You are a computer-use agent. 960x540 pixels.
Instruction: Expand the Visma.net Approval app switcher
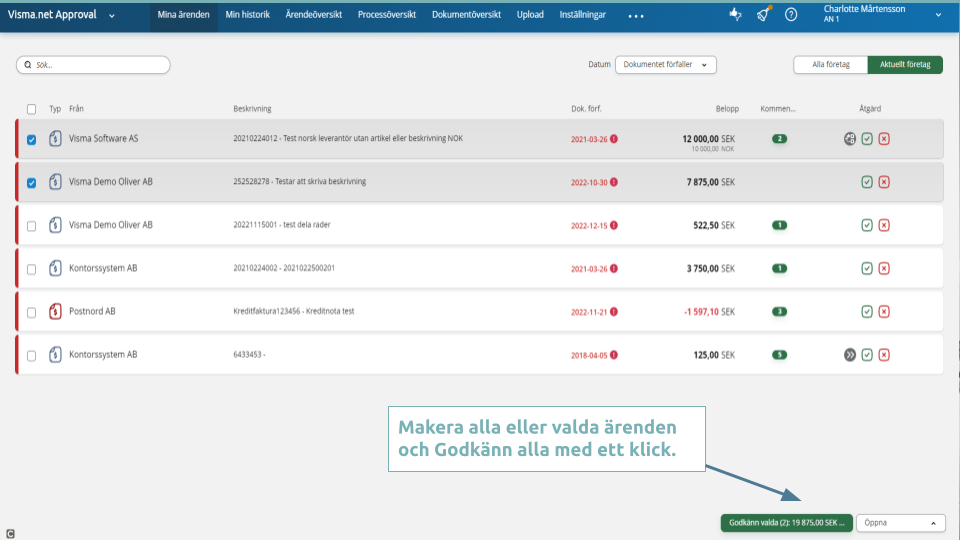111,15
